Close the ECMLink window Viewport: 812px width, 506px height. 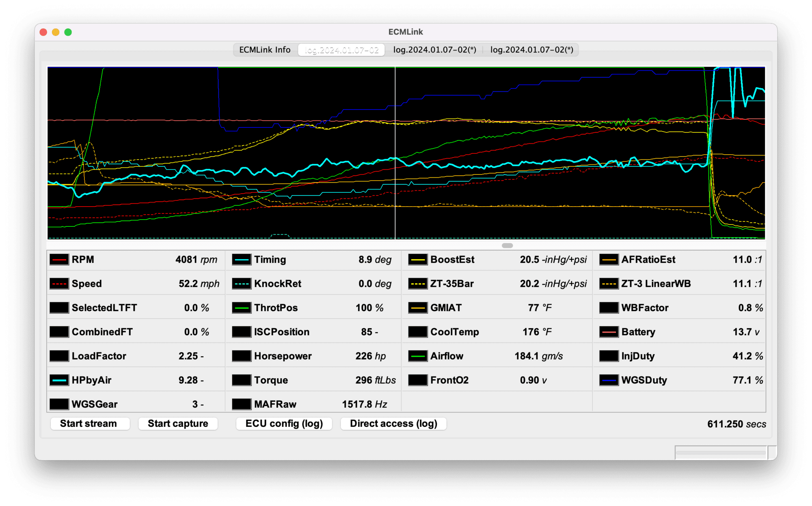(43, 32)
